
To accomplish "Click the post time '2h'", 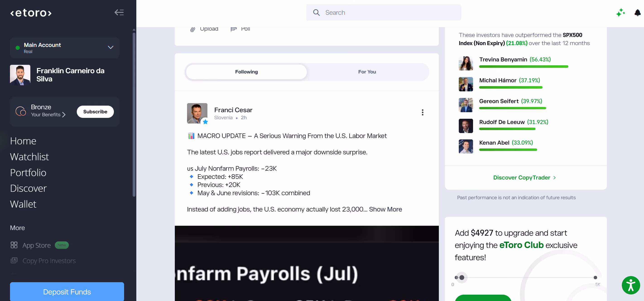I will [x=243, y=118].
